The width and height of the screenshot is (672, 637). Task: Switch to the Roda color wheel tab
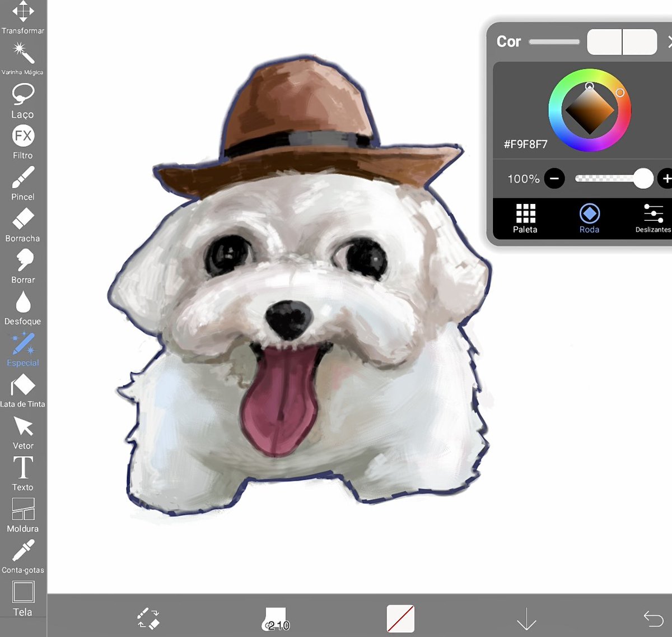click(x=589, y=218)
